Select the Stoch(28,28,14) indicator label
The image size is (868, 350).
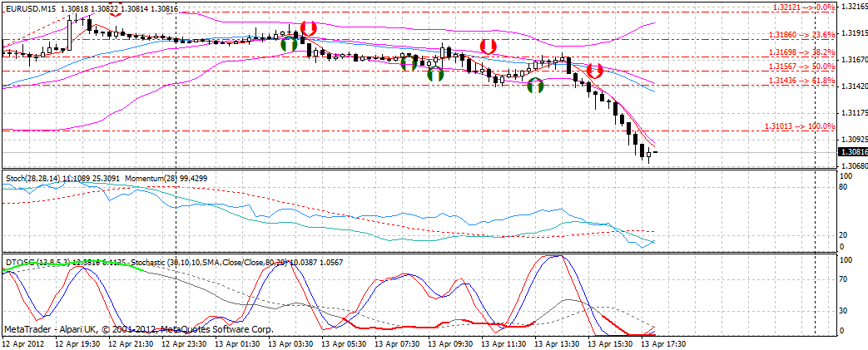[32, 179]
